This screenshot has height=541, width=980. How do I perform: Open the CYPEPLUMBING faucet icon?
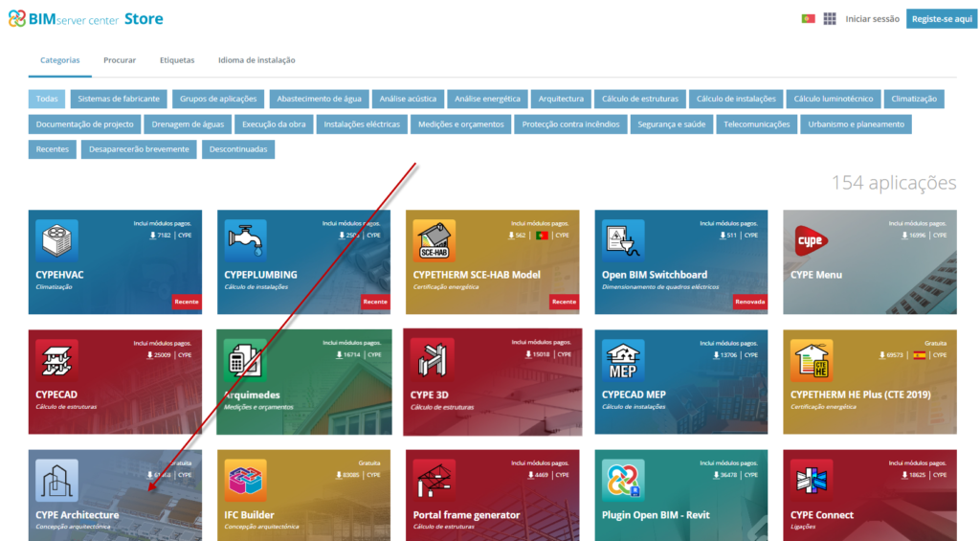coord(245,240)
